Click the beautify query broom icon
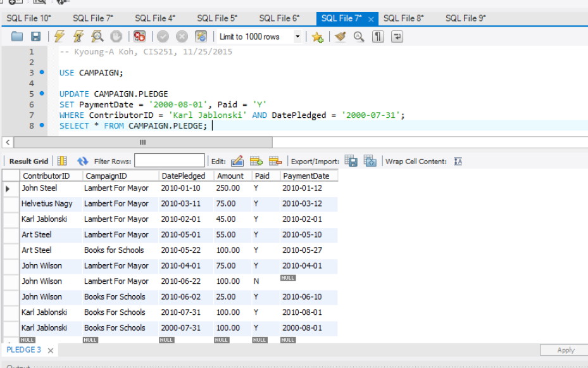 [341, 37]
